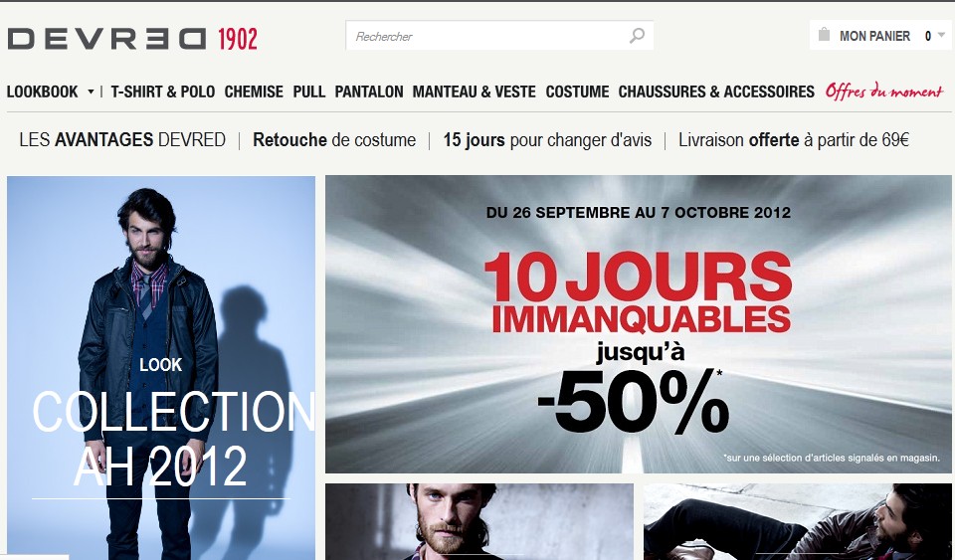Expand the Mon Panier dropdown arrow
The image size is (955, 560).
click(941, 35)
